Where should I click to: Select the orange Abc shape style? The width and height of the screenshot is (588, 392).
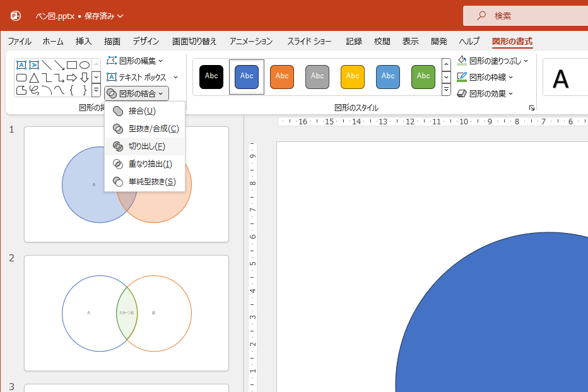click(x=281, y=76)
